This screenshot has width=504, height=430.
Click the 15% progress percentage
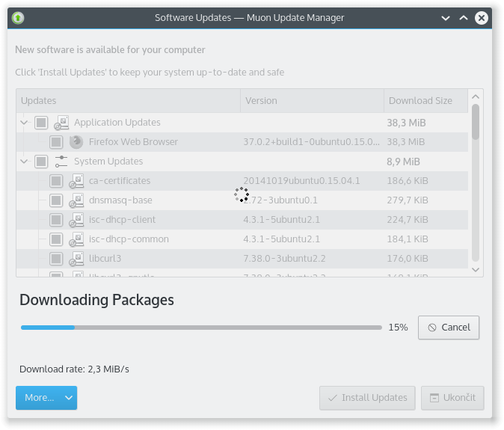click(x=398, y=328)
